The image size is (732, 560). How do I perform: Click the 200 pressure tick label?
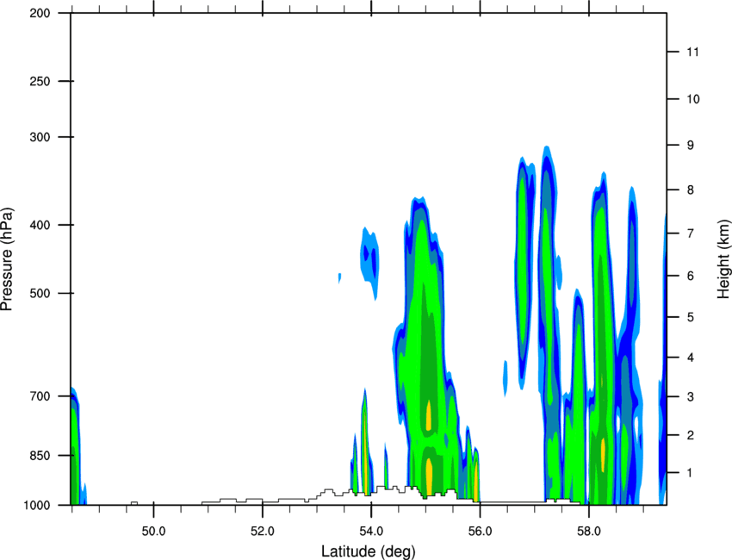(x=40, y=13)
